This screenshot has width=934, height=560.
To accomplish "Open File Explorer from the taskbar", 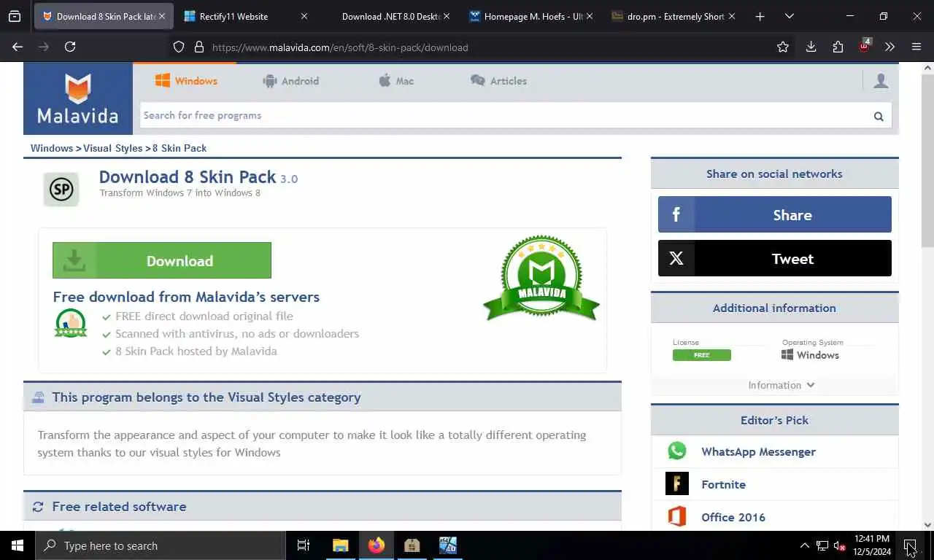I will coord(340,545).
